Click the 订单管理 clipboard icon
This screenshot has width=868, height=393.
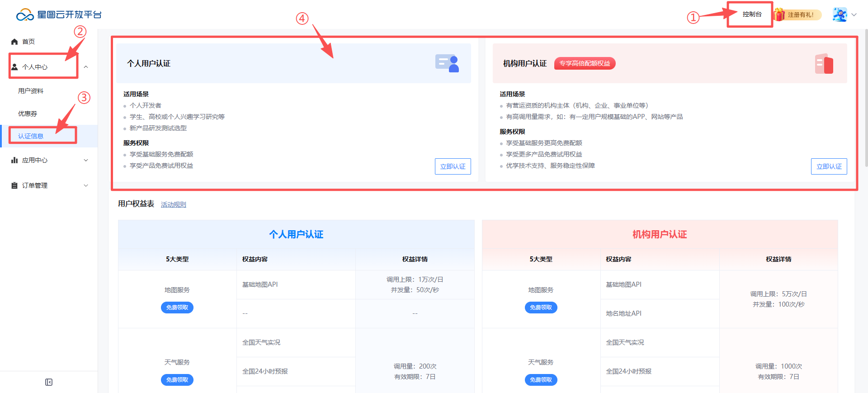14,185
